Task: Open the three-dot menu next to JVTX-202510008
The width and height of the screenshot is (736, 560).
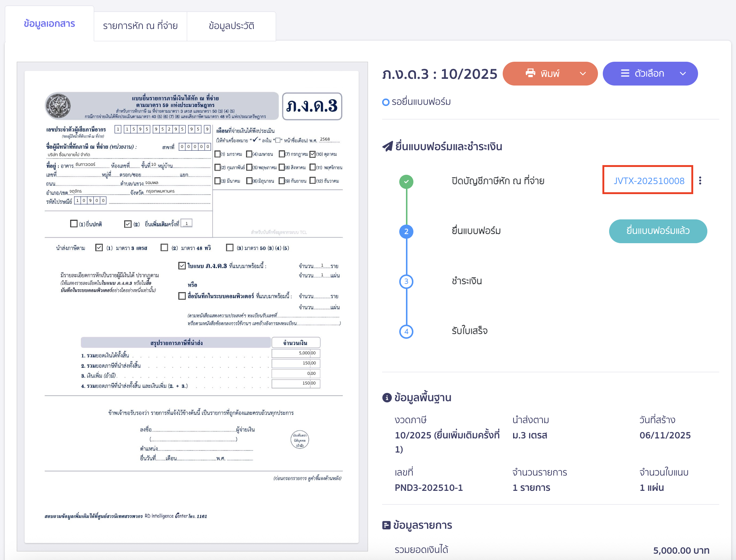Action: (701, 180)
